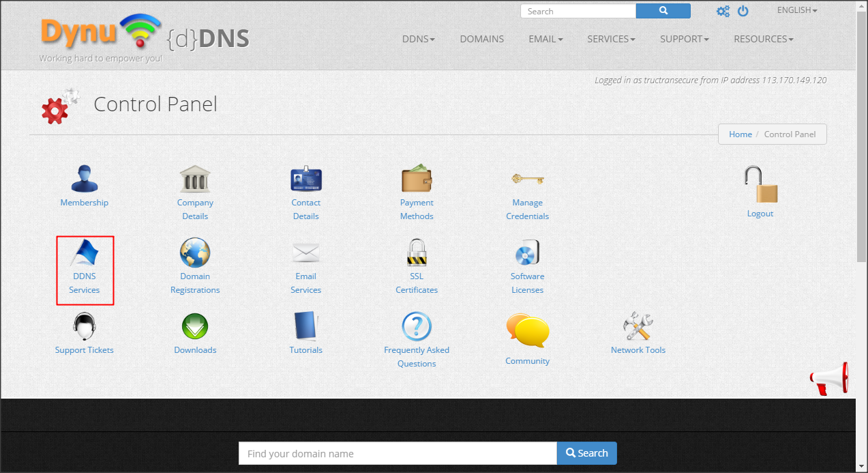Click the power icon in header
868x473 pixels.
(x=743, y=11)
